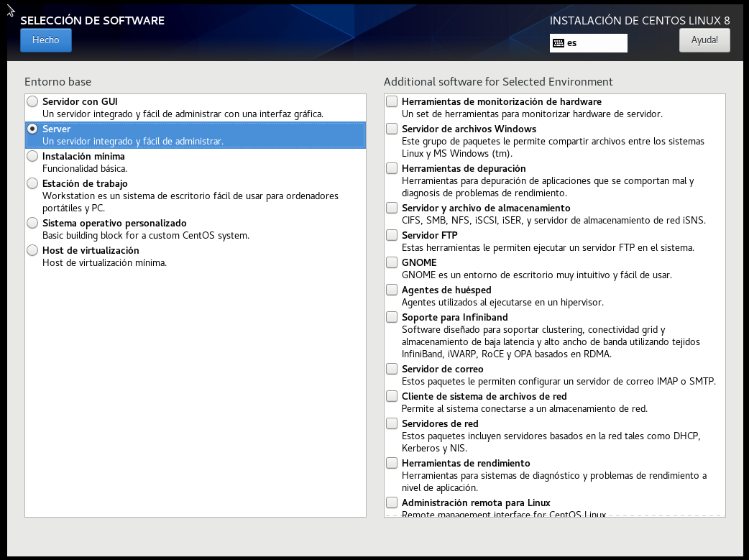Pick the Sistema operativo personalizado radio button

coord(32,223)
